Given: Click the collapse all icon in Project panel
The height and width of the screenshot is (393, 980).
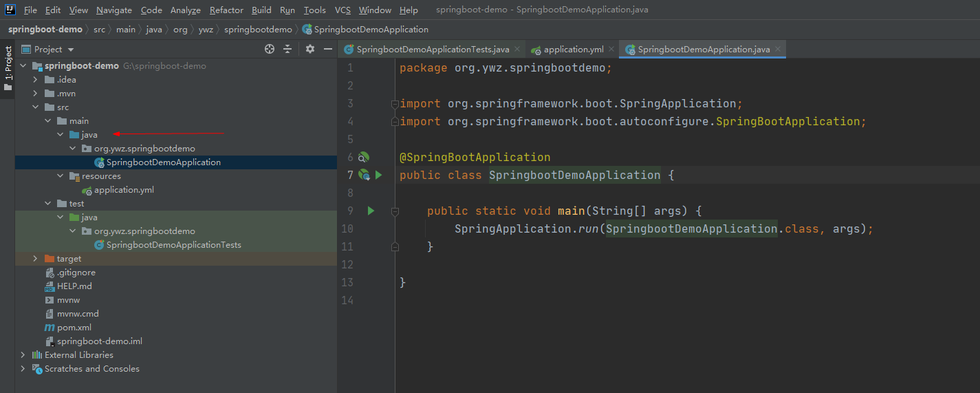Looking at the screenshot, I should coord(287,50).
